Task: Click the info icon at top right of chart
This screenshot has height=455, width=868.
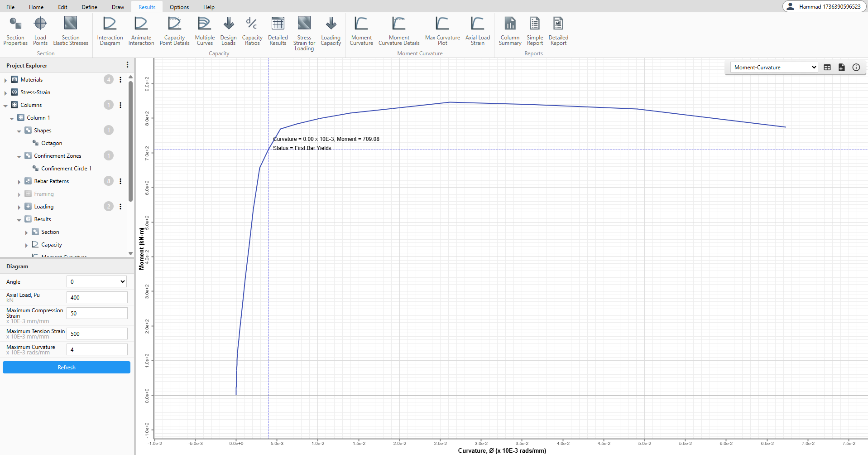Action: [856, 68]
